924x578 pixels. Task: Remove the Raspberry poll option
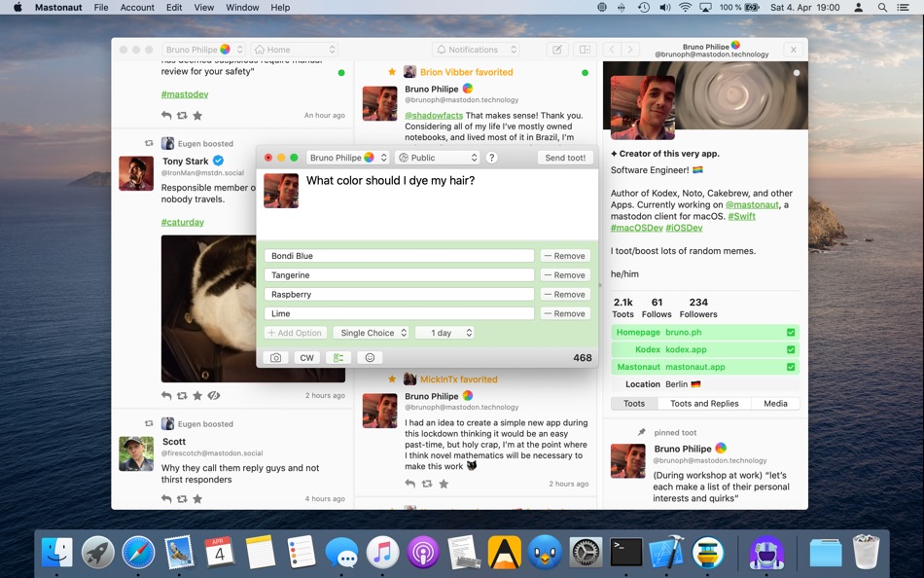(565, 294)
